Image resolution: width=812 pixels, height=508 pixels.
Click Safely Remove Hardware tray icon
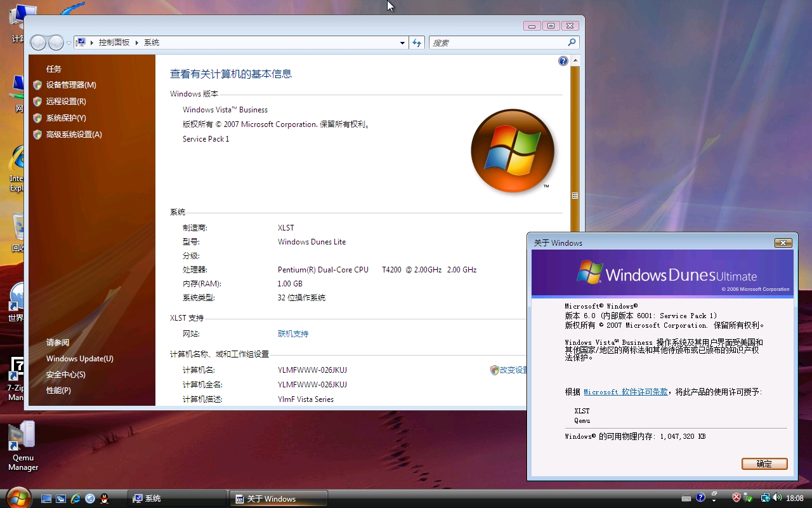coord(749,498)
